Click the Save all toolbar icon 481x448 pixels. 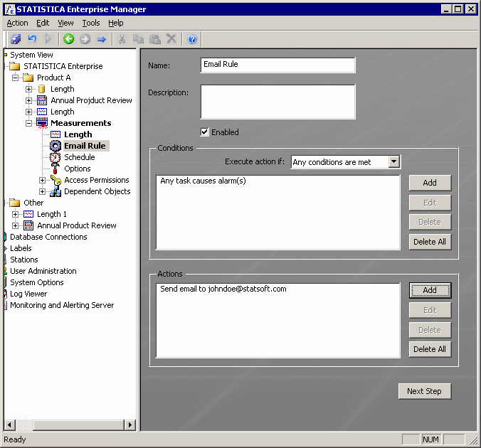(16, 39)
